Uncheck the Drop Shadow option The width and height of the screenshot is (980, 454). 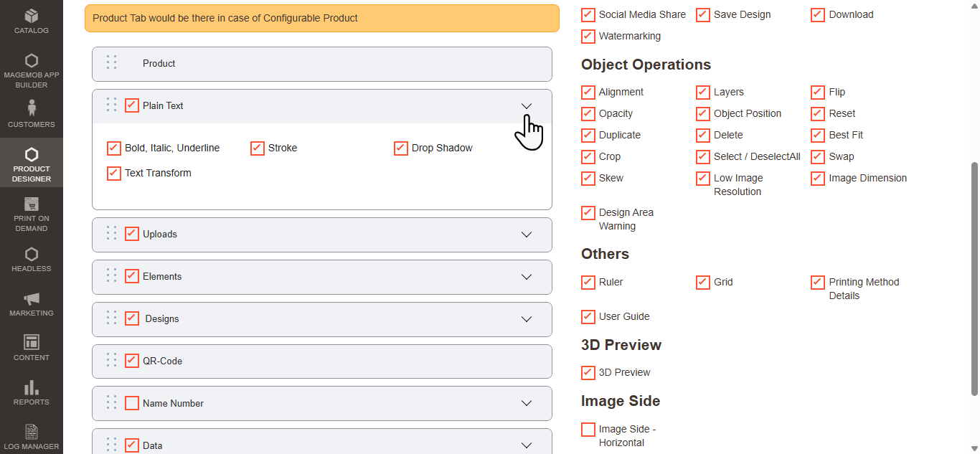[x=401, y=148]
